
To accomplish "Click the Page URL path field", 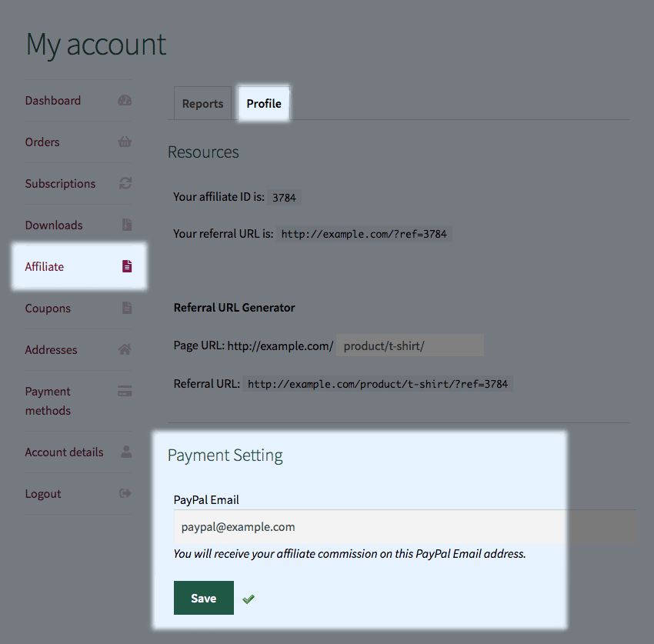I will point(410,345).
